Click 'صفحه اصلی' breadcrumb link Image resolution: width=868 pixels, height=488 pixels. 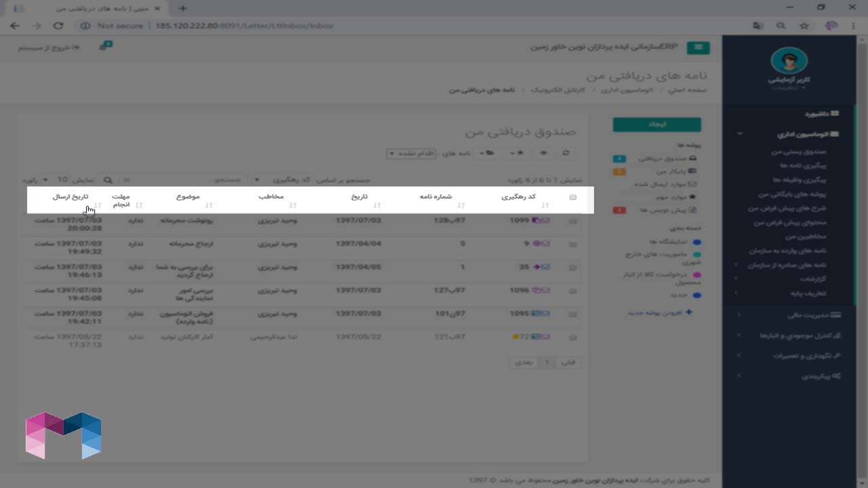[689, 89]
